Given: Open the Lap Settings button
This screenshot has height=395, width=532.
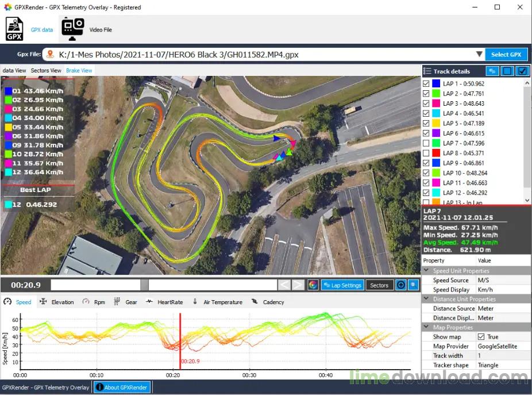Looking at the screenshot, I should click(342, 285).
